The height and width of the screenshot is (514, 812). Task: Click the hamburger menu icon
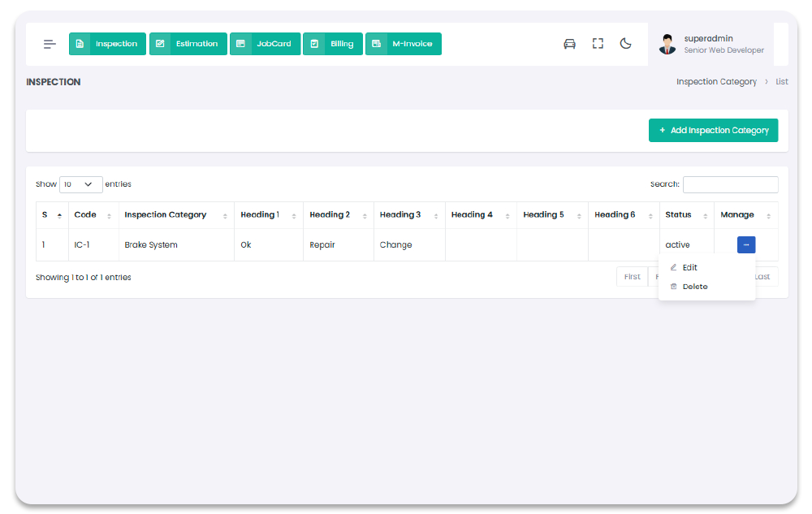(x=50, y=44)
